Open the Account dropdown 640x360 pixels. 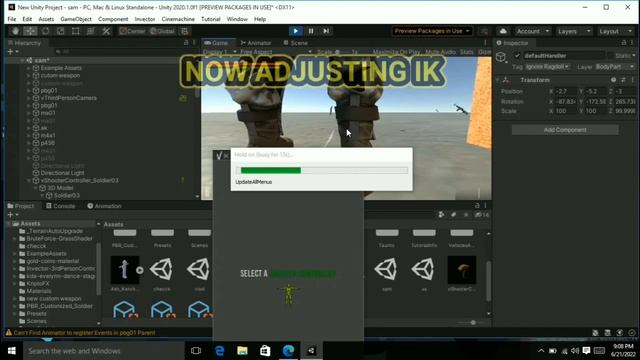pyautogui.click(x=533, y=31)
